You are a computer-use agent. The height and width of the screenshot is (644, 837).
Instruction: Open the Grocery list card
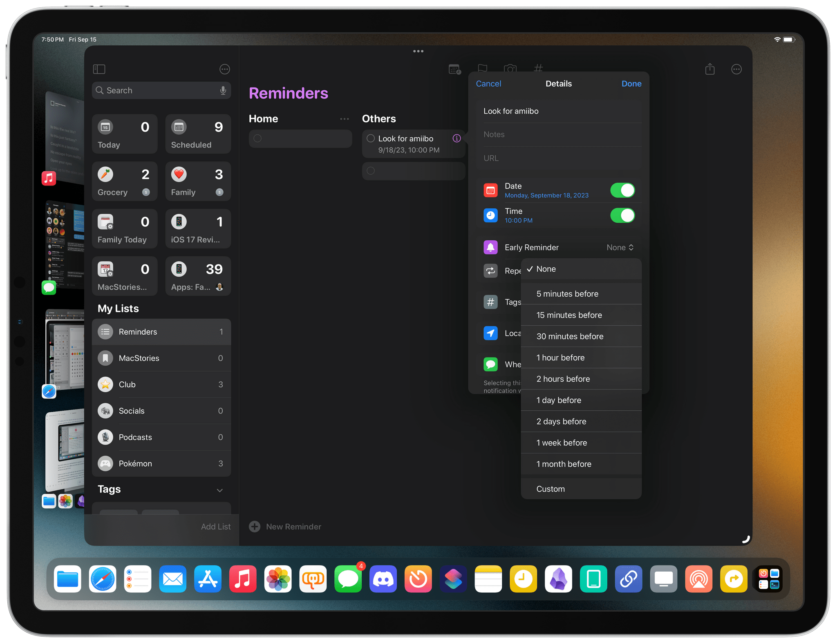(x=124, y=181)
